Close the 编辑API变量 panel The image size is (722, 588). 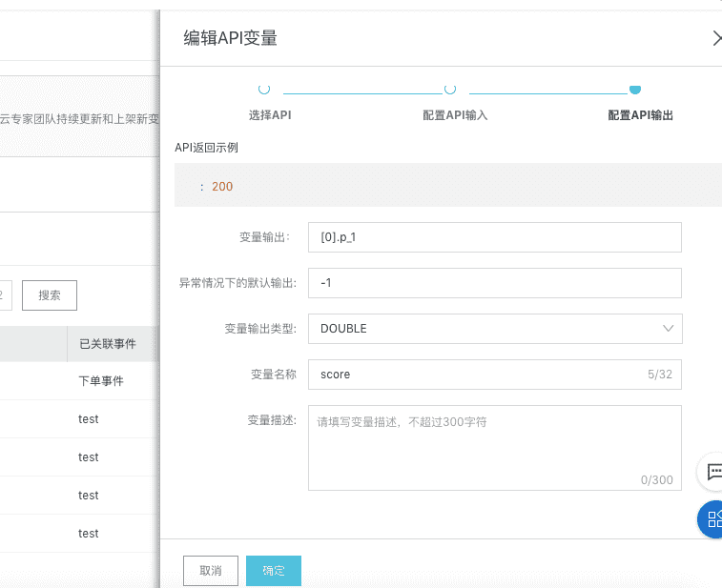tap(717, 38)
